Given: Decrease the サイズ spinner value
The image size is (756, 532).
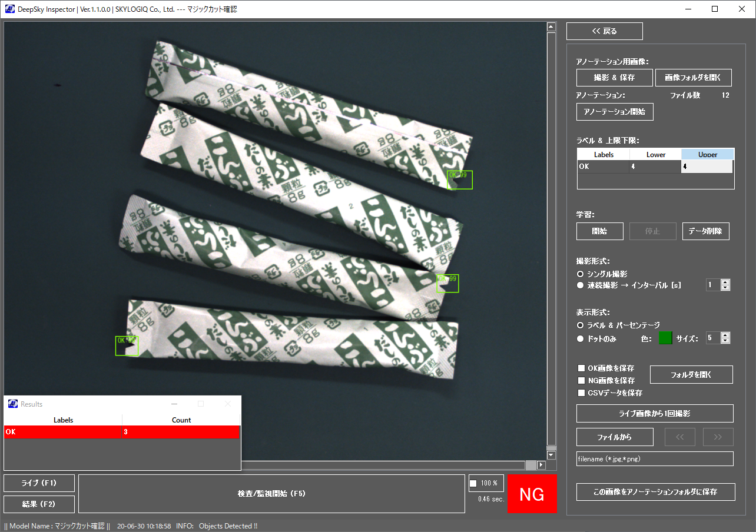Looking at the screenshot, I should tap(725, 341).
